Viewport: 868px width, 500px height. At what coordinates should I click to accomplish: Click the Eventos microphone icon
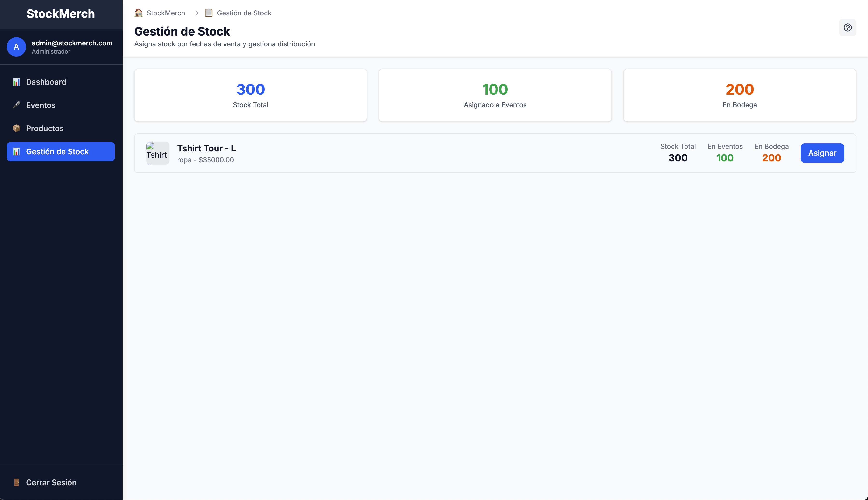tap(16, 105)
